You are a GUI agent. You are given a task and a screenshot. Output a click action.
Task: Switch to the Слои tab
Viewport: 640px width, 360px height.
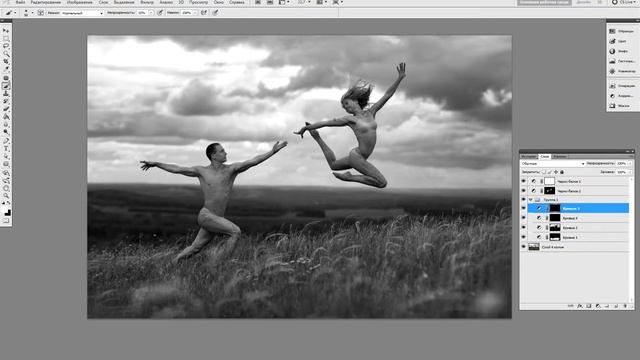point(544,156)
